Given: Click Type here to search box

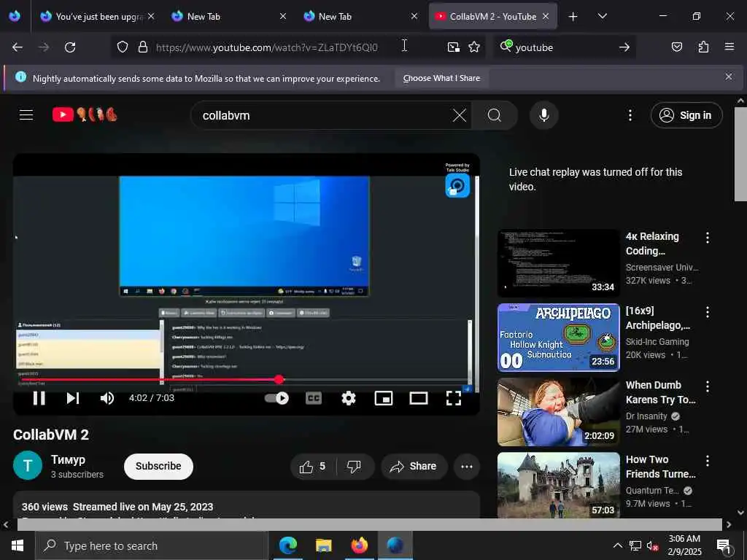Looking at the screenshot, I should [x=152, y=545].
